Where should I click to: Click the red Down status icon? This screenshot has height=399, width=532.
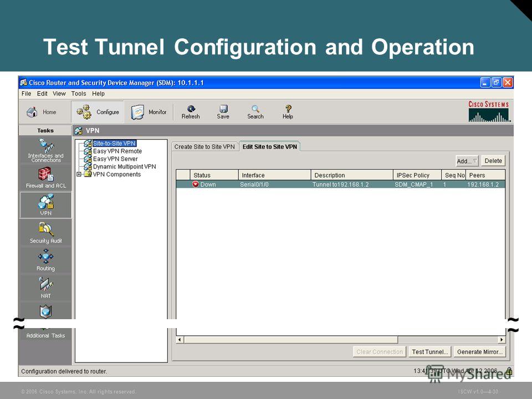[196, 184]
